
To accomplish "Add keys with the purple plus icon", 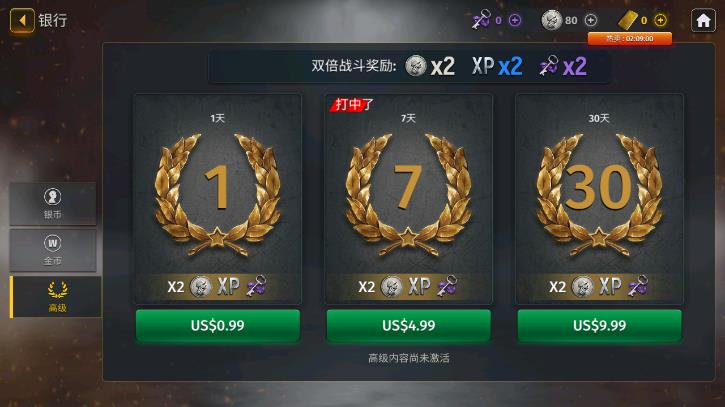I will point(515,20).
